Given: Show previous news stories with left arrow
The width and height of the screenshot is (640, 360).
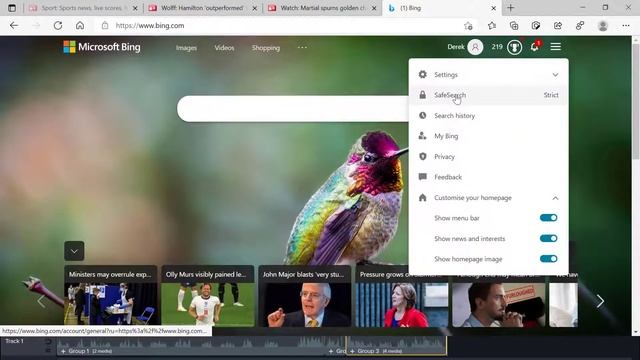Looking at the screenshot, I should 41,301.
